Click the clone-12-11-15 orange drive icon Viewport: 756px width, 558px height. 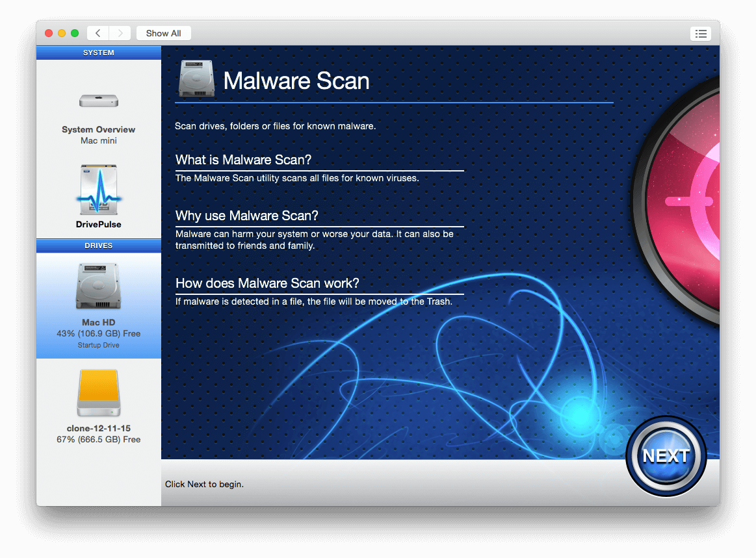coord(98,392)
